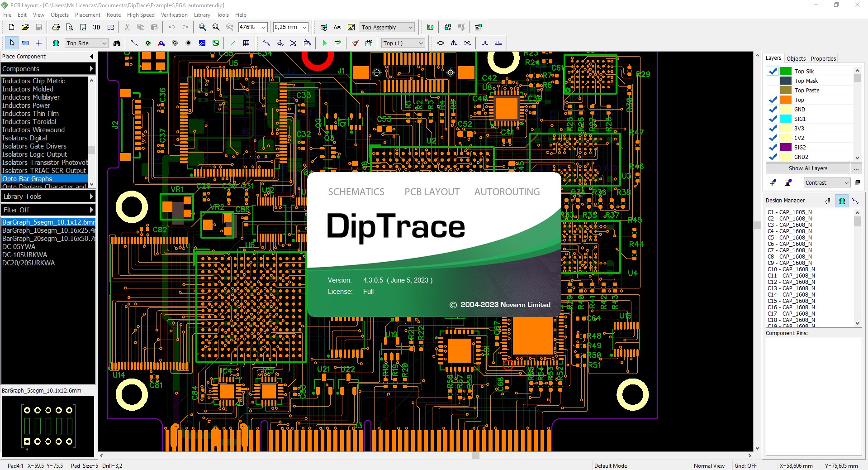Select C10 - CAP_1608_N in Design Manager
Viewport: 868px width, 470px height.
792,269
